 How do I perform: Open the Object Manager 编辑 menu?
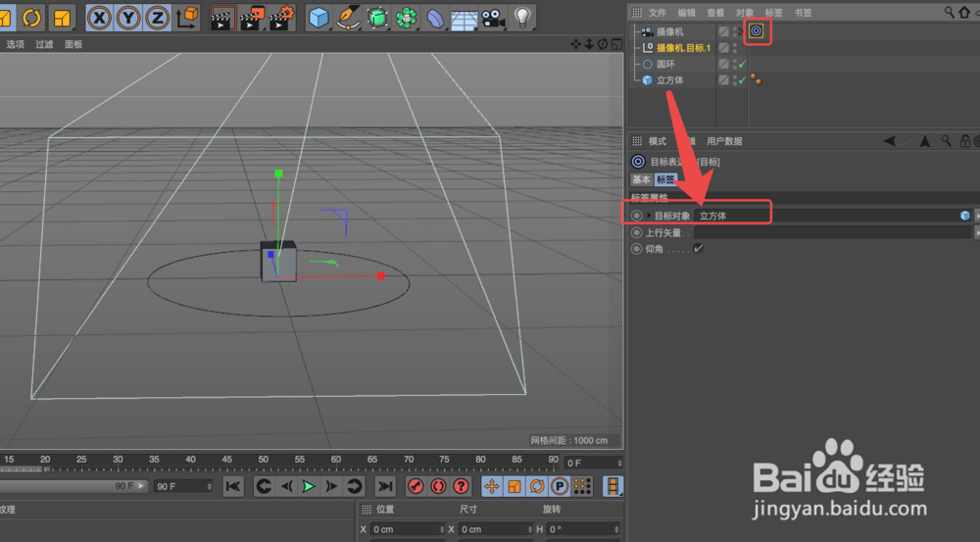point(687,13)
